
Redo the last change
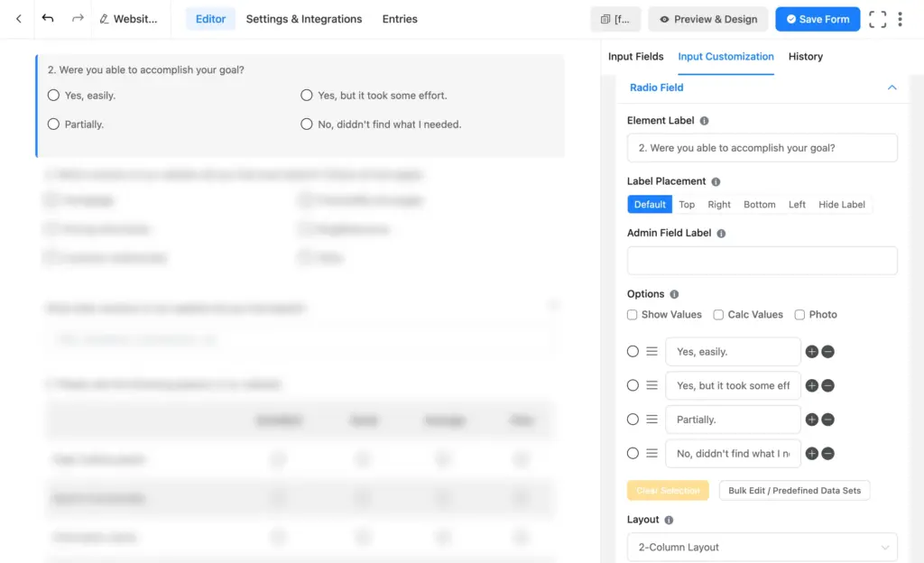coord(78,18)
